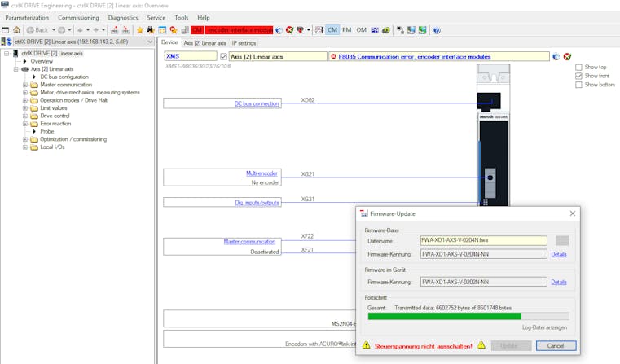Expand the Optimization / commissioning folder
The image size is (620, 364).
[x=25, y=139]
